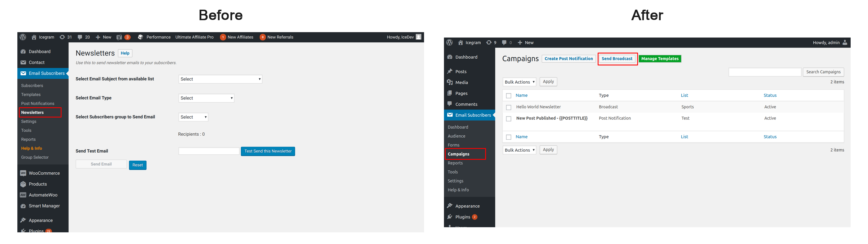This screenshot has height=244, width=868.
Task: Check Hello World Newsletter row checkbox
Action: tap(509, 107)
